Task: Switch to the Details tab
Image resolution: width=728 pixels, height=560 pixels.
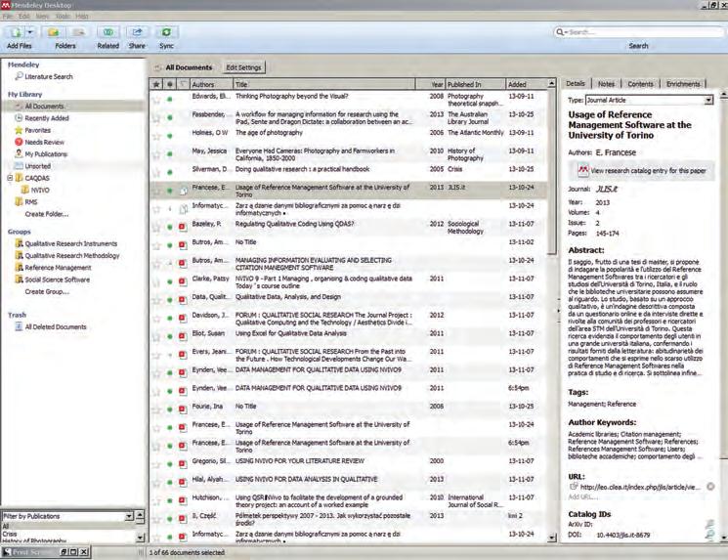Action: coord(576,84)
